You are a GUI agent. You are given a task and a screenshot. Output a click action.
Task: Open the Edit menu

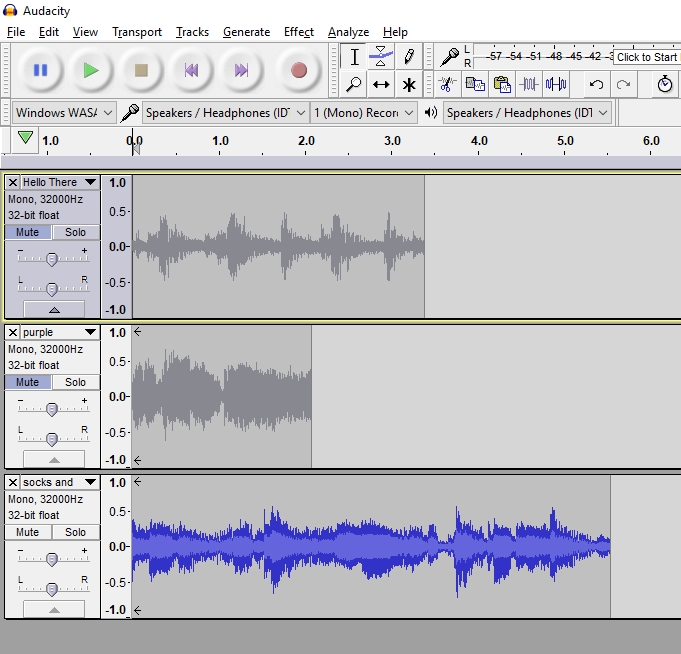[49, 32]
